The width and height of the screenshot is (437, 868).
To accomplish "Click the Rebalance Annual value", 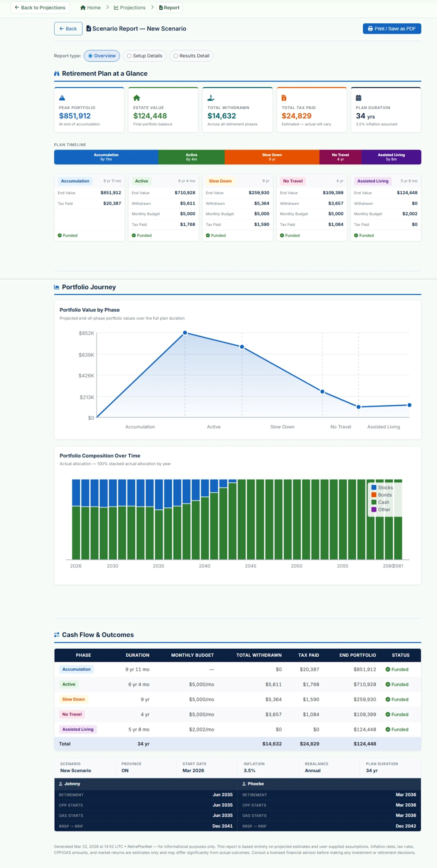I will coord(313,771).
